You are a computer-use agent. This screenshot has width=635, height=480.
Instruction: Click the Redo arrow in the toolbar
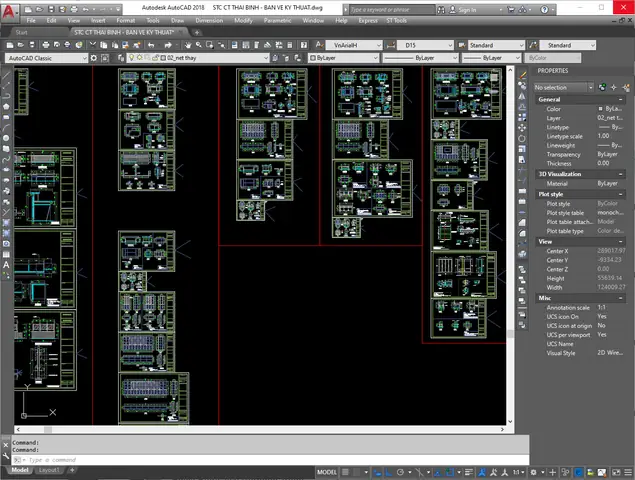(x=168, y=45)
